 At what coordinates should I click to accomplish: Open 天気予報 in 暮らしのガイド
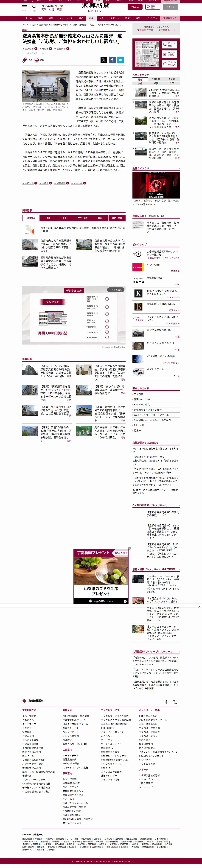coord(138,394)
